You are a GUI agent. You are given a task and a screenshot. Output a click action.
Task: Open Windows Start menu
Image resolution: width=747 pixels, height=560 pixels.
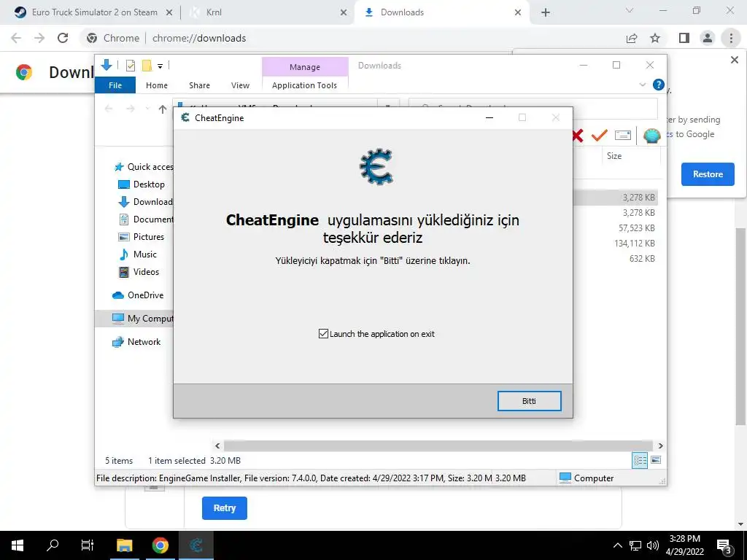pyautogui.click(x=18, y=545)
